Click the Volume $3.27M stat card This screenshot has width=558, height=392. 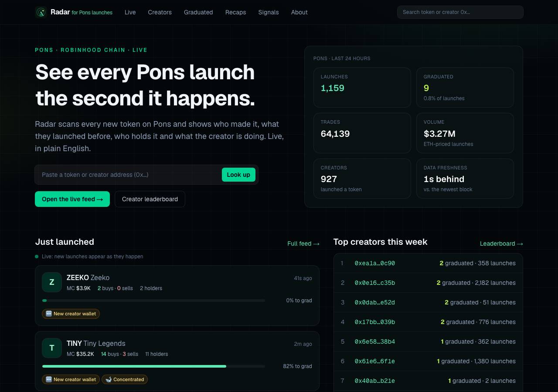click(465, 133)
